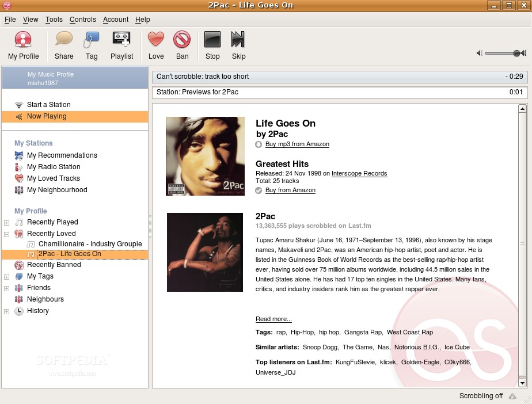Image resolution: width=532 pixels, height=404 pixels.
Task: Click the Scrobbling off status icon
Action: (x=512, y=396)
